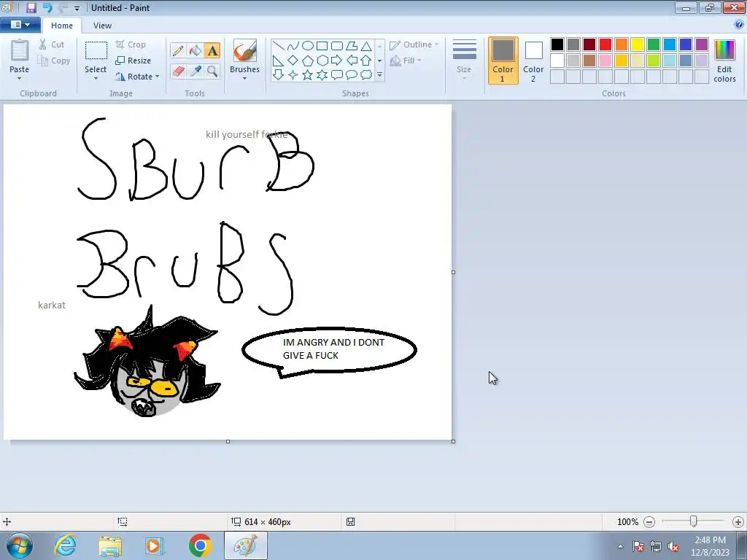
Task: Choose the Oval callout shape
Action: 352,75
